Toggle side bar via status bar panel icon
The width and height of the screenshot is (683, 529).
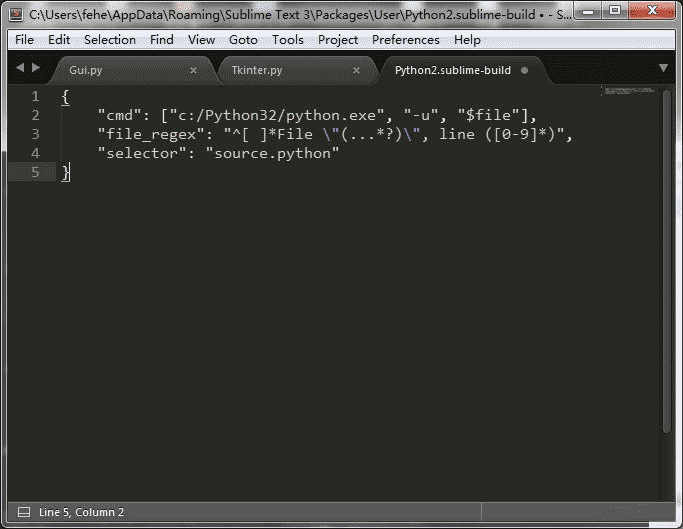pyautogui.click(x=24, y=512)
